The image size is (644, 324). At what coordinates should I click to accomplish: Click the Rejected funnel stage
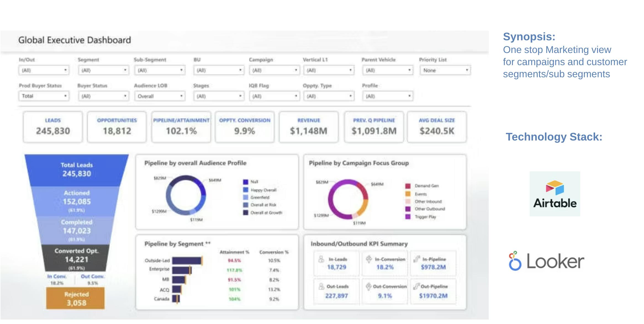[75, 298]
